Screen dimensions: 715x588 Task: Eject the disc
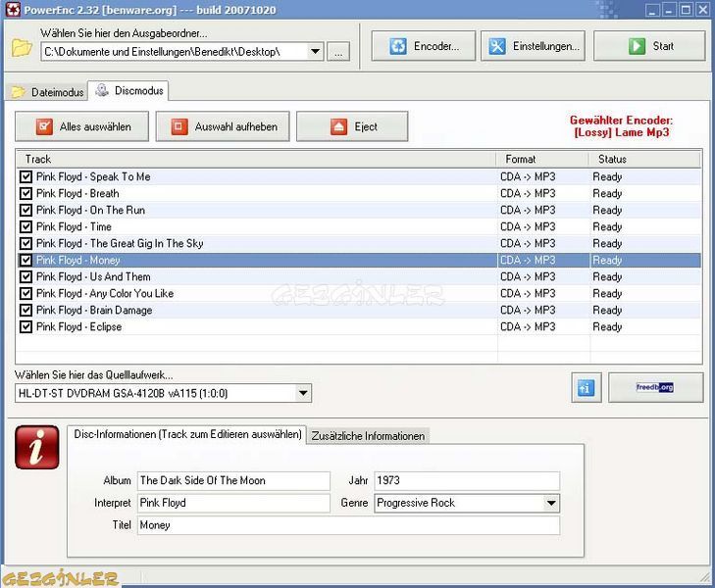click(x=352, y=126)
